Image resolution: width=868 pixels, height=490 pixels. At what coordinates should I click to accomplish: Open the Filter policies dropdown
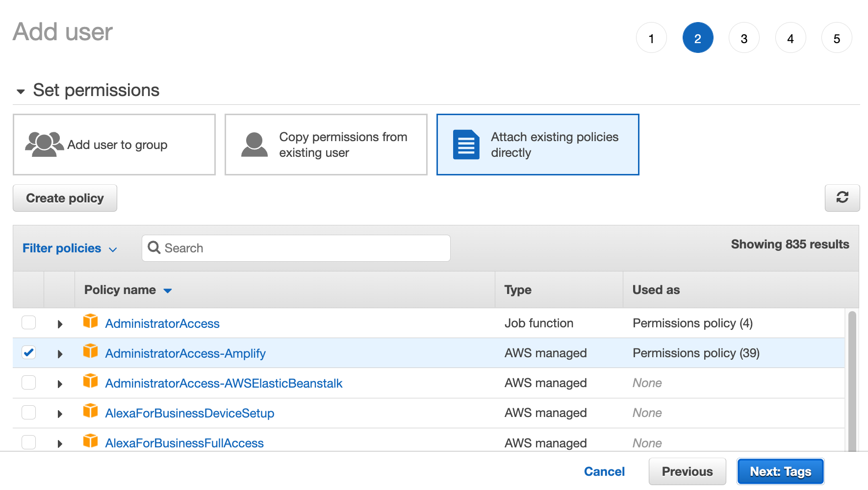70,248
